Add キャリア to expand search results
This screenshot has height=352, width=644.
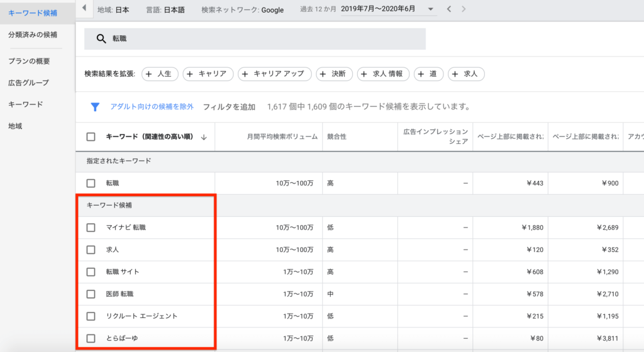(208, 74)
